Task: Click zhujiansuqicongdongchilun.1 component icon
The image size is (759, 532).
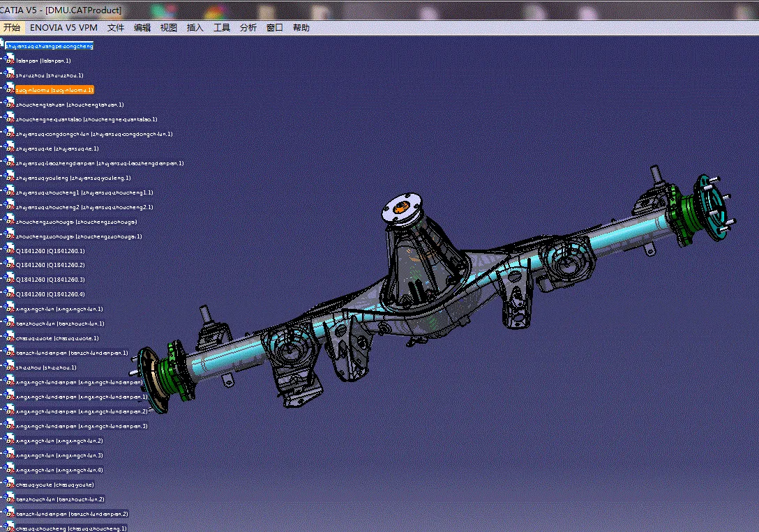Action: tap(10, 132)
